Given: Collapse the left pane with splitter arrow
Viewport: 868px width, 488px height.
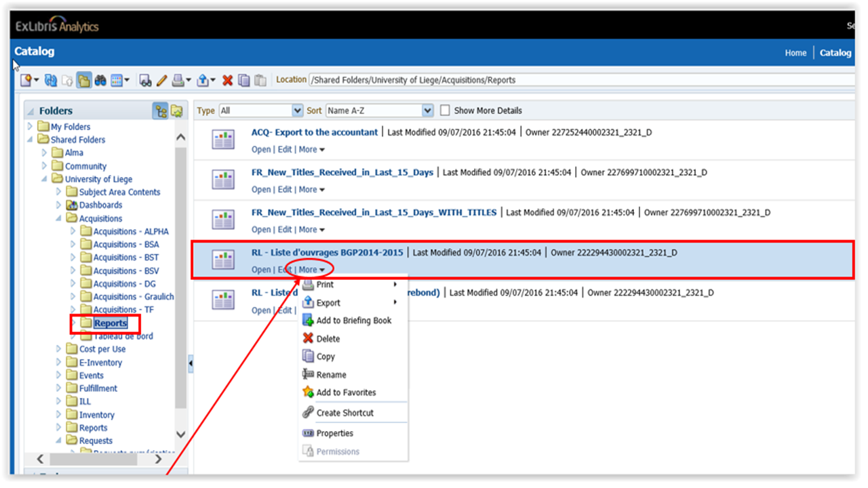Looking at the screenshot, I should click(191, 364).
